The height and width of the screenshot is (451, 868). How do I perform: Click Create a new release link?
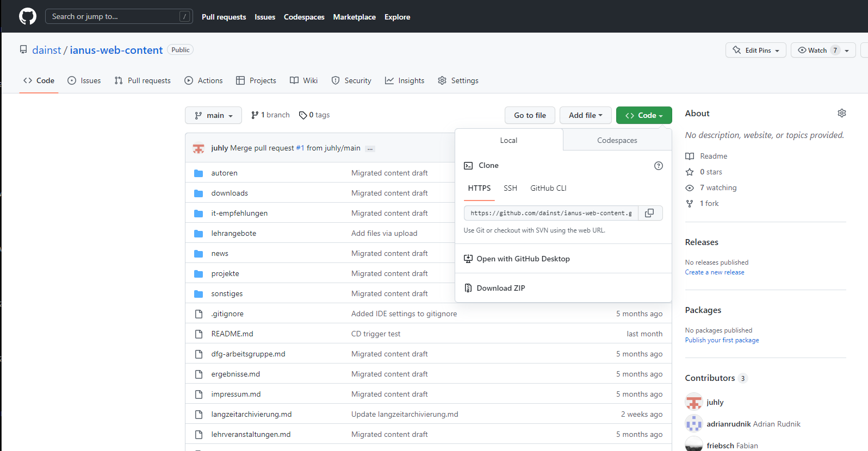tap(715, 272)
